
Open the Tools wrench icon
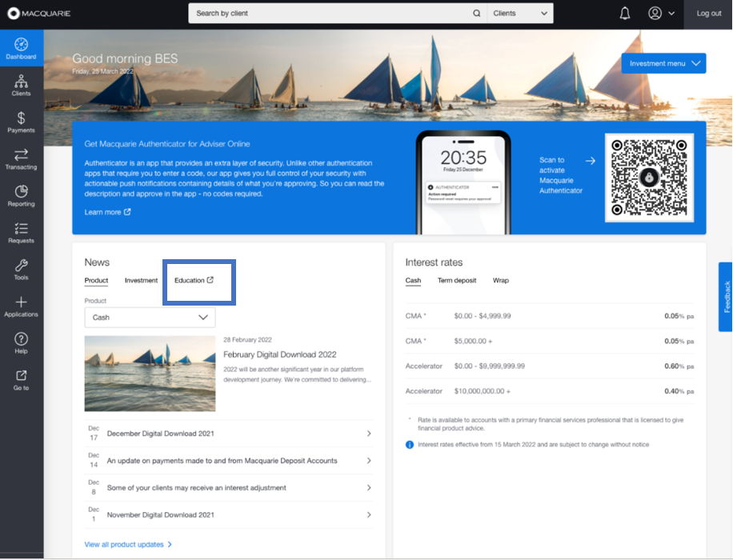pos(21,270)
